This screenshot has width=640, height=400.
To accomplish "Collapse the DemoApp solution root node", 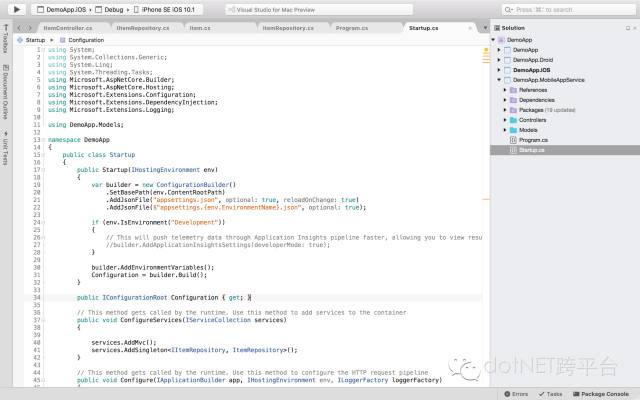I will [493, 40].
